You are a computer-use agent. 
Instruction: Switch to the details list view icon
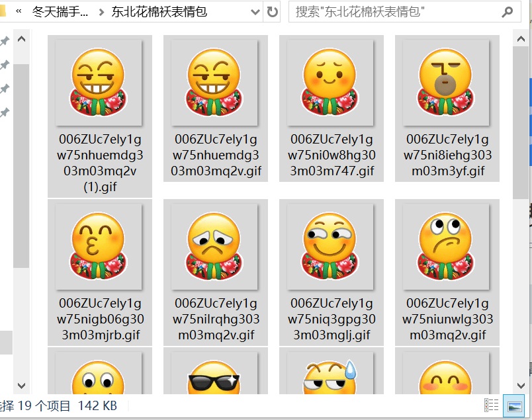point(491,405)
